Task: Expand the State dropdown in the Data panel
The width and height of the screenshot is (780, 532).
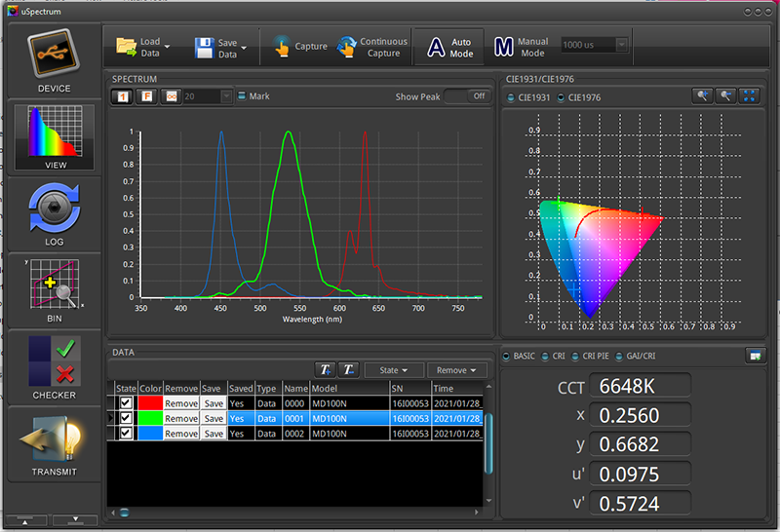Action: click(394, 370)
